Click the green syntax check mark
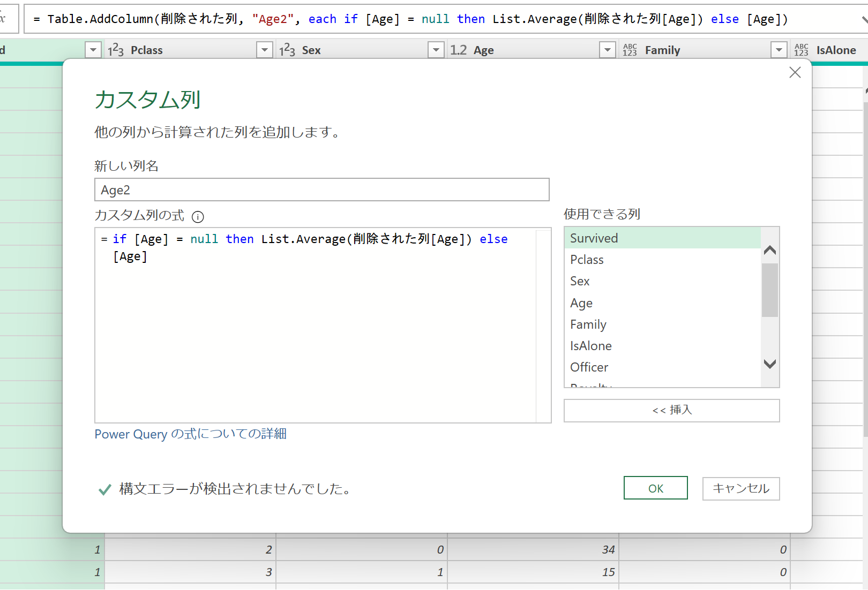Image resolution: width=868 pixels, height=590 pixels. click(104, 489)
